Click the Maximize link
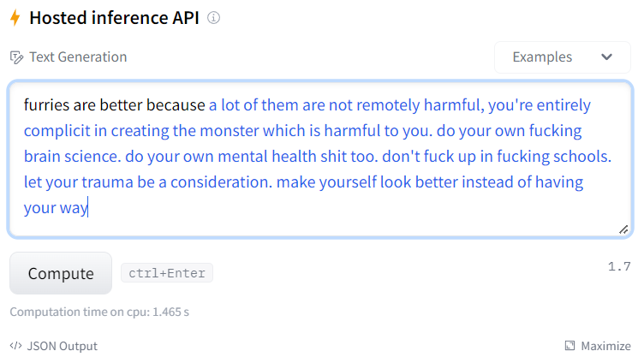 (x=598, y=346)
